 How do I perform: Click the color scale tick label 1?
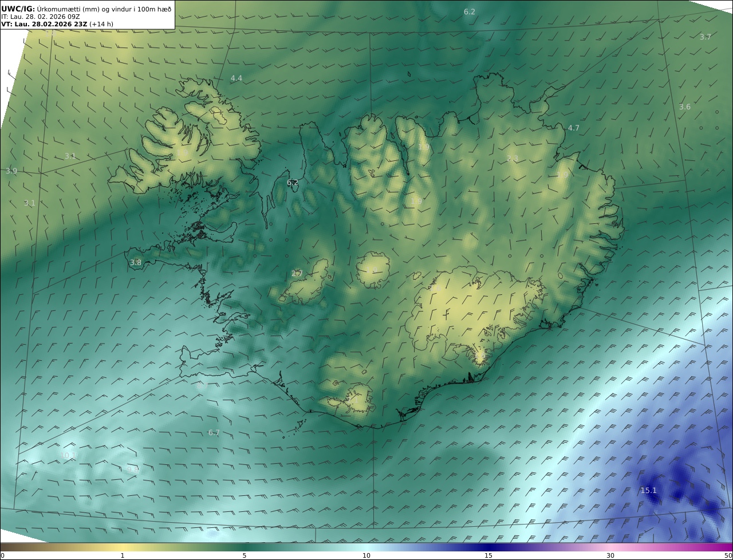[123, 555]
